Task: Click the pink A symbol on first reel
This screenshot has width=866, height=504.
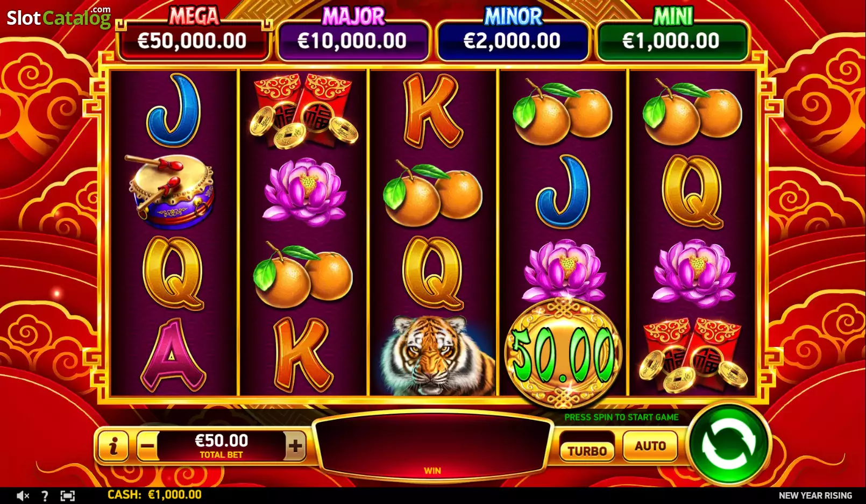Action: pos(173,355)
